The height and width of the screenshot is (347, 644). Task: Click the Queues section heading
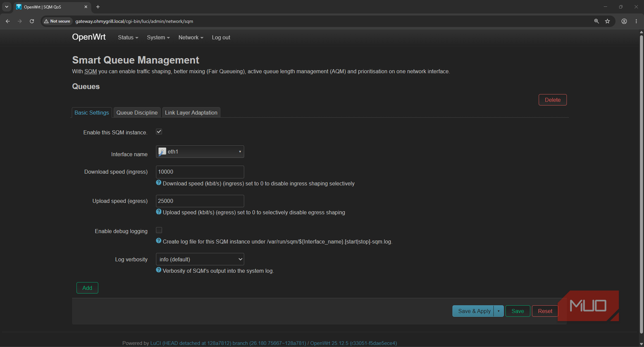86,86
